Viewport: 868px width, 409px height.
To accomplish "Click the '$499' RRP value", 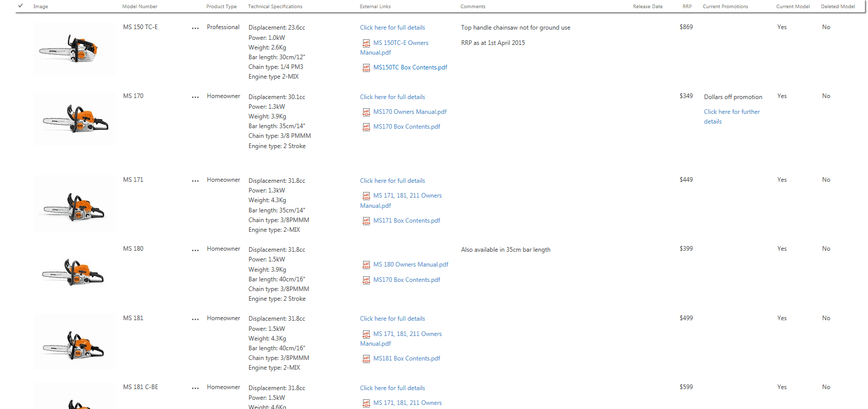I will [x=686, y=318].
